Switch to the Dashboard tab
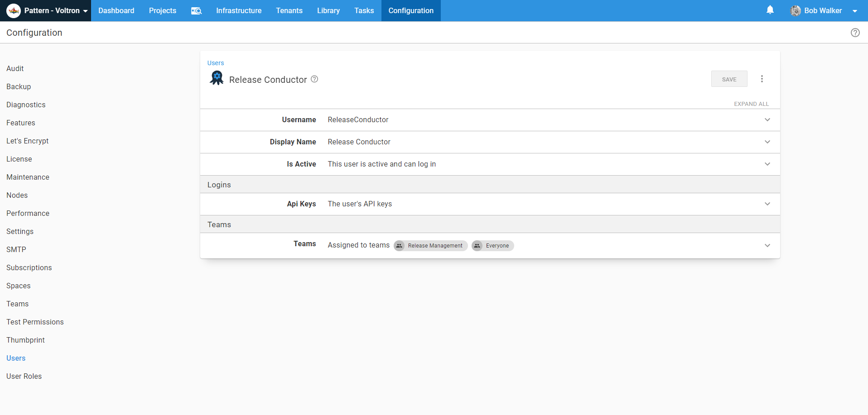 tap(116, 10)
